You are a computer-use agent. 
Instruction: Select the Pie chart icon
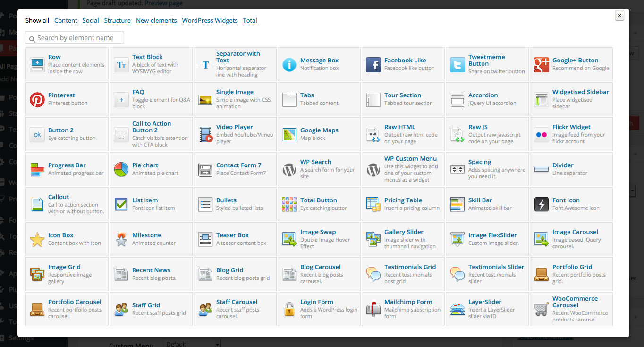coord(121,169)
